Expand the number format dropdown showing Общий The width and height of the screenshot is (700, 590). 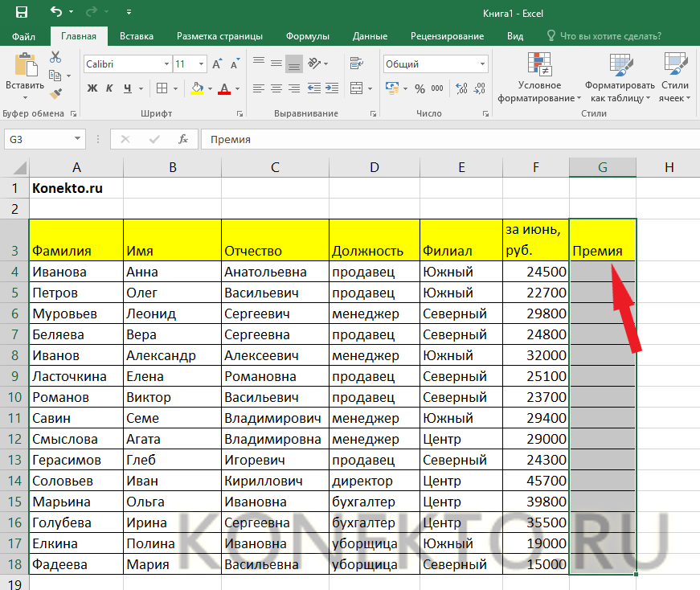pyautogui.click(x=482, y=64)
